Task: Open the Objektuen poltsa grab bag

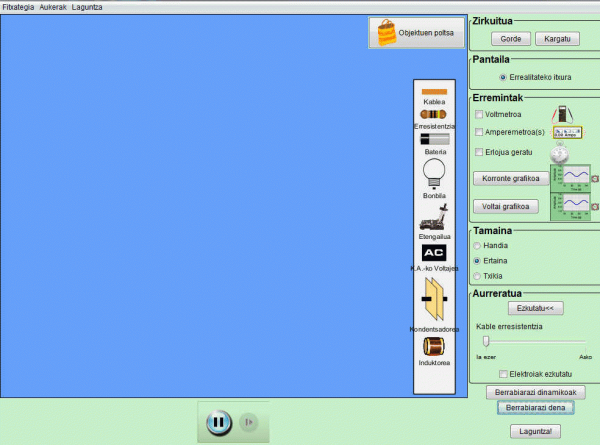Action: [x=416, y=33]
